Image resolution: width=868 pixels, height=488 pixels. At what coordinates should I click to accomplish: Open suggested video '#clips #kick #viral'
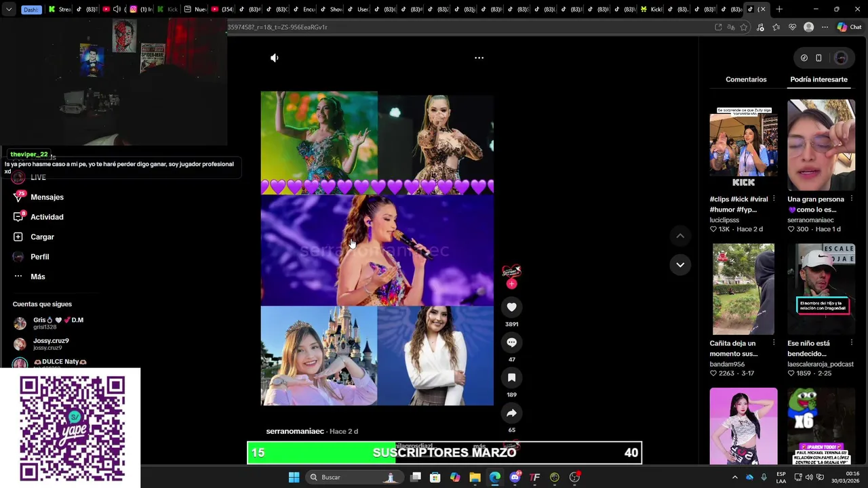click(743, 144)
